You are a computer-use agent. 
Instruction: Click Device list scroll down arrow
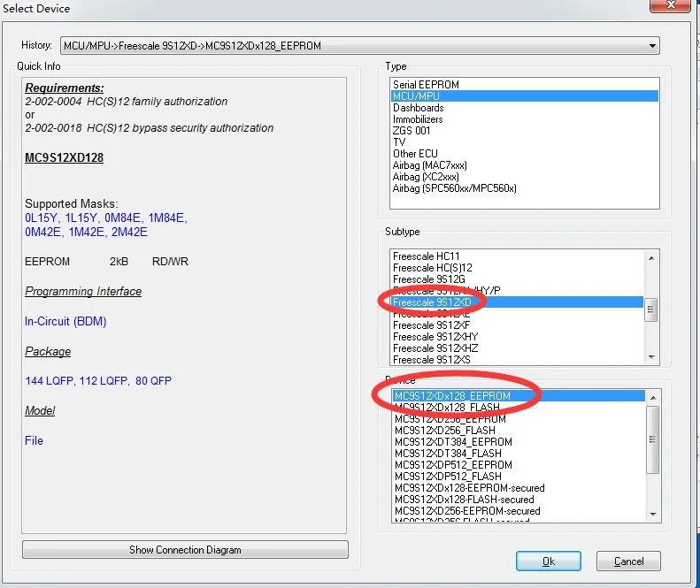tap(653, 515)
